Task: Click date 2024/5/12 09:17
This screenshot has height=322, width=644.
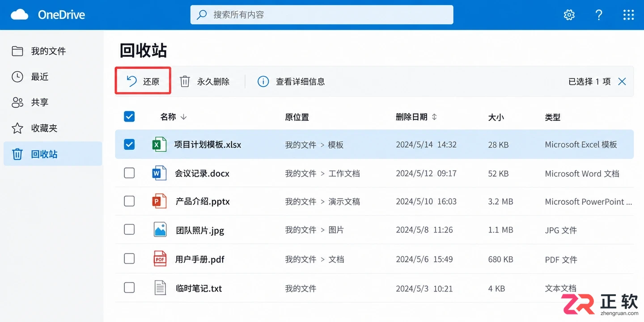Action: pos(426,174)
